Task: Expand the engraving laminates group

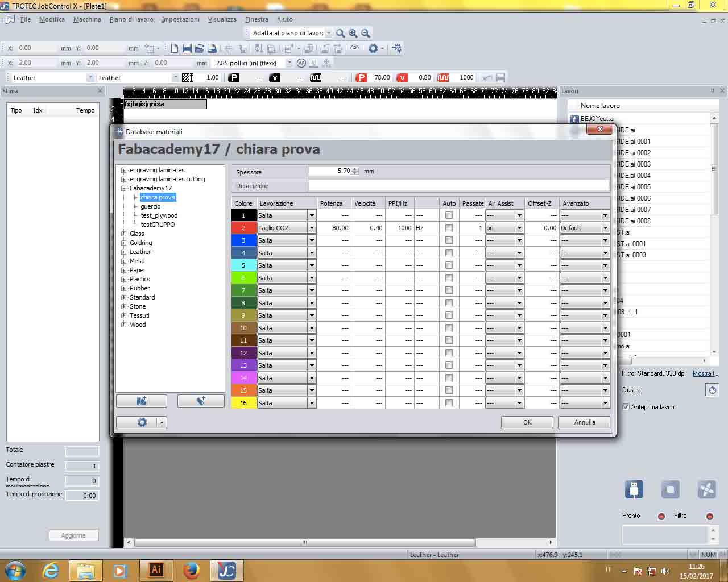Action: point(124,170)
